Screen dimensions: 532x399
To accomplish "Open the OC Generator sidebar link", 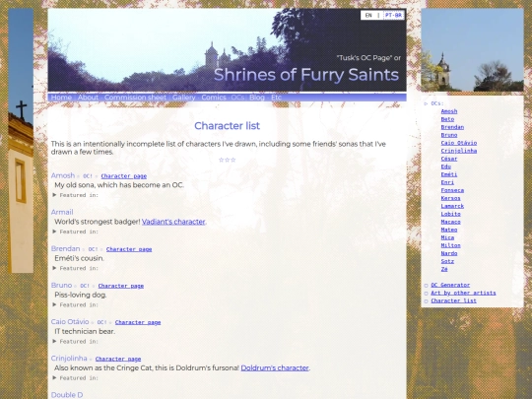I will point(450,285).
